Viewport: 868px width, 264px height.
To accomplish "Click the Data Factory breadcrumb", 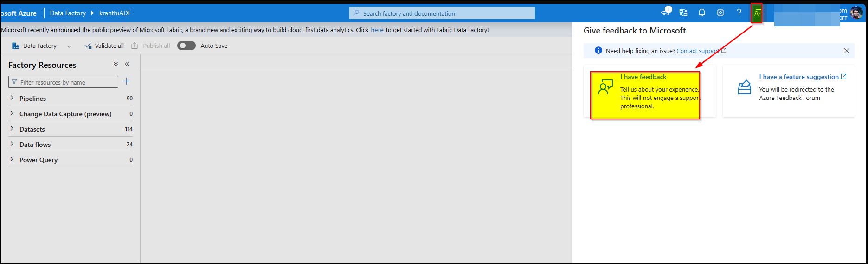I will point(68,13).
